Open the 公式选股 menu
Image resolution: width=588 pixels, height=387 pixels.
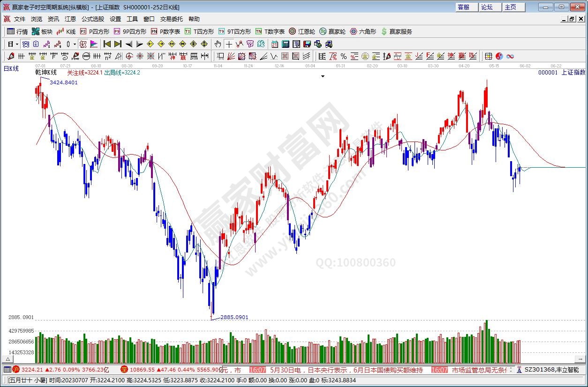click(x=92, y=19)
